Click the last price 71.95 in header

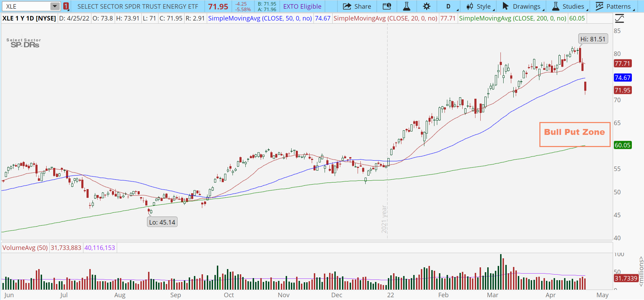(218, 7)
